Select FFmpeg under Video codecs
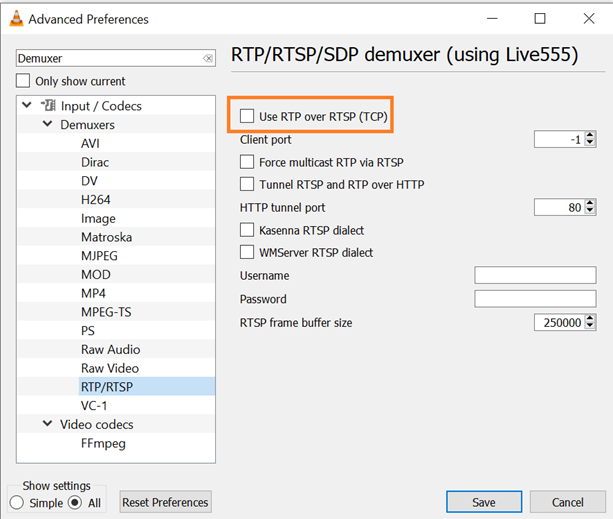 click(x=103, y=443)
